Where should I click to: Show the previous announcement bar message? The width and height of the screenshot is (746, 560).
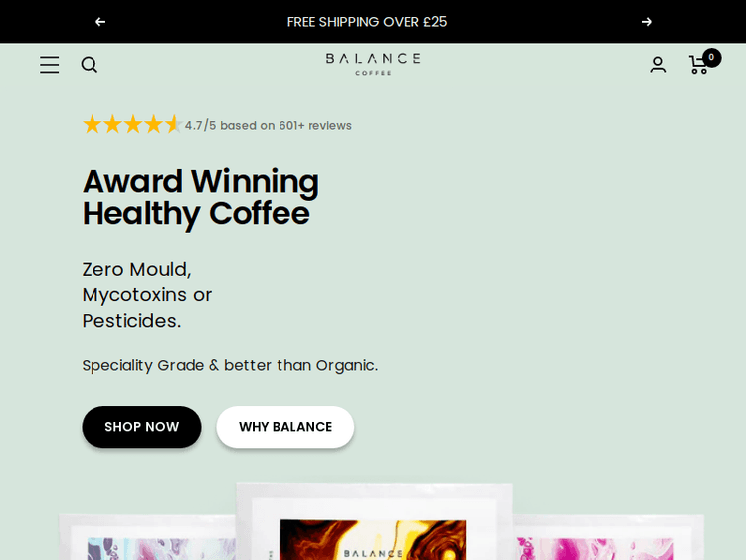click(x=100, y=22)
